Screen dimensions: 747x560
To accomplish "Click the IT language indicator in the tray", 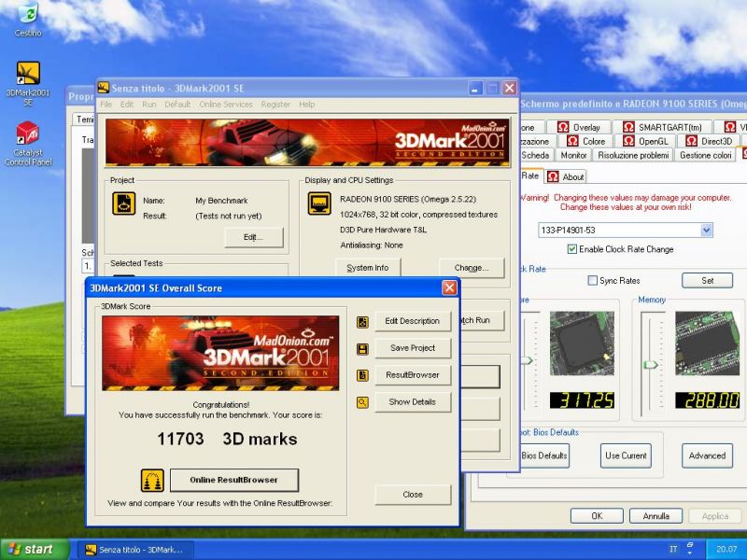I will point(673,549).
